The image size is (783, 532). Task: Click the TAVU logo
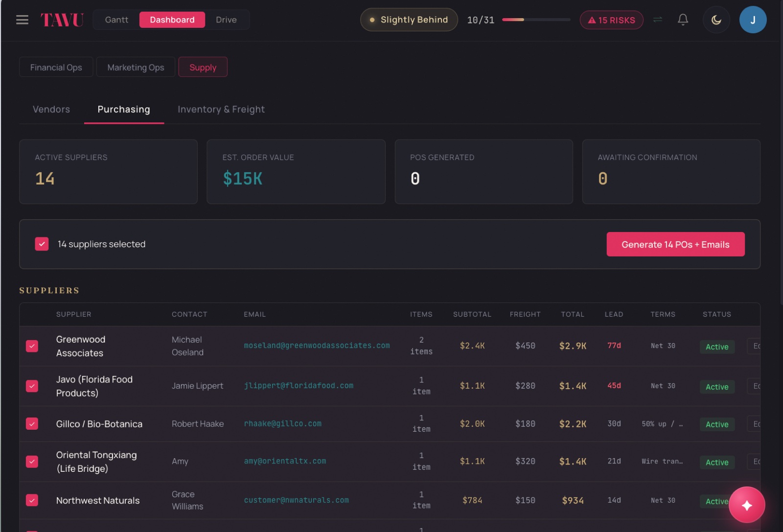[62, 20]
